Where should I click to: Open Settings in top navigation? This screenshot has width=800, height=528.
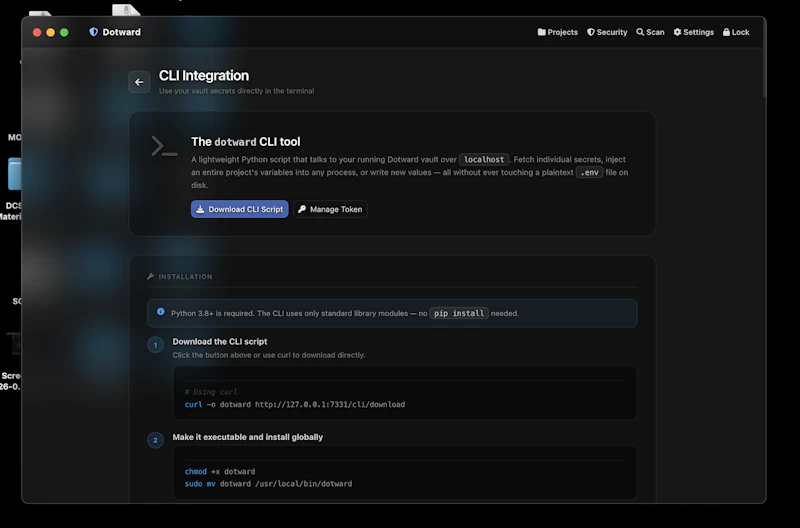pyautogui.click(x=693, y=32)
